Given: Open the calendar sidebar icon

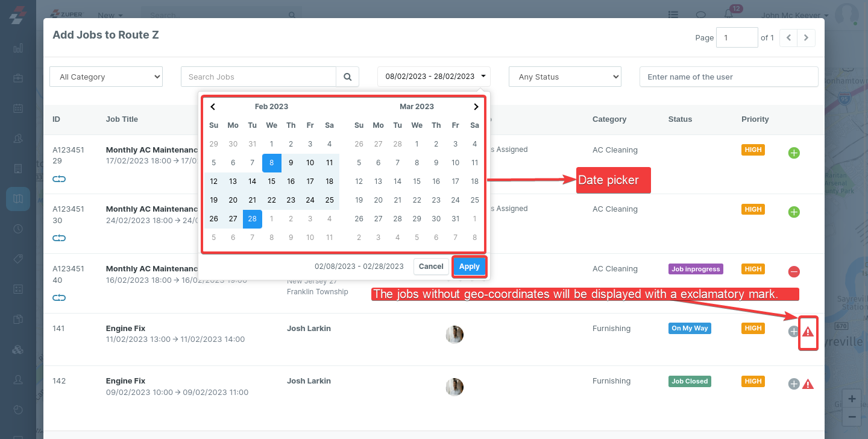Looking at the screenshot, I should [x=18, y=109].
